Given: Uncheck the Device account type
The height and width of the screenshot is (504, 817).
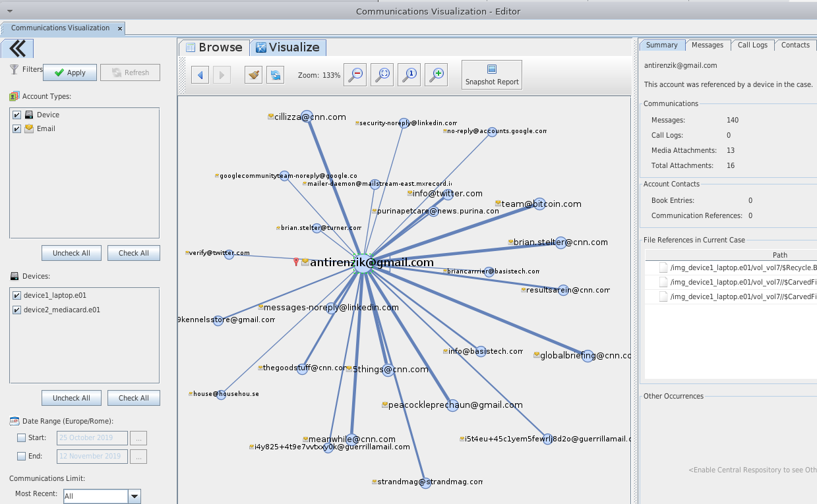Looking at the screenshot, I should click(x=17, y=115).
